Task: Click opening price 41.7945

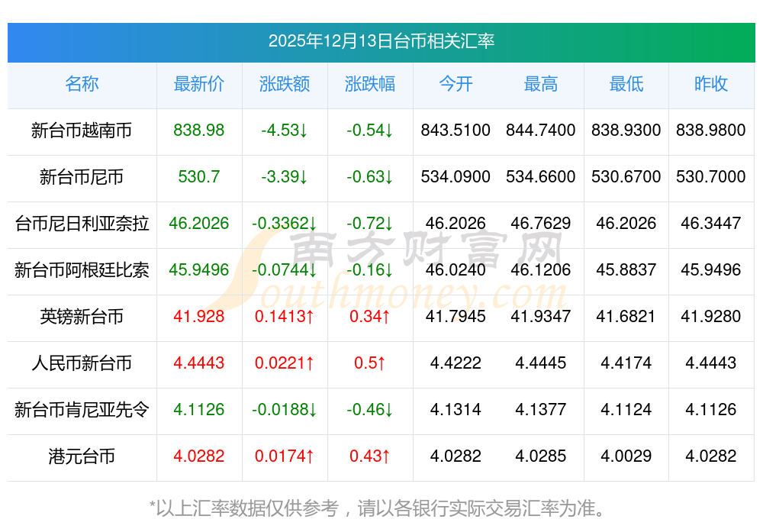Action: 456,317
